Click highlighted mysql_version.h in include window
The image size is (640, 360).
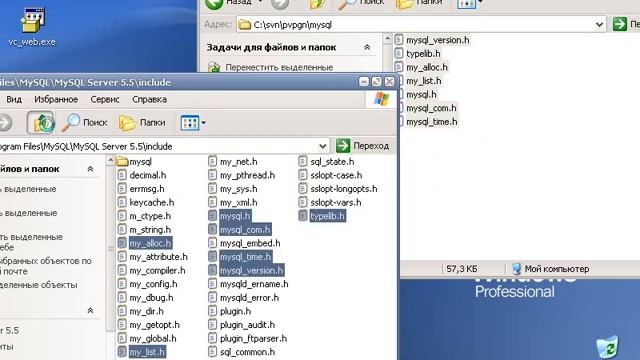point(246,271)
